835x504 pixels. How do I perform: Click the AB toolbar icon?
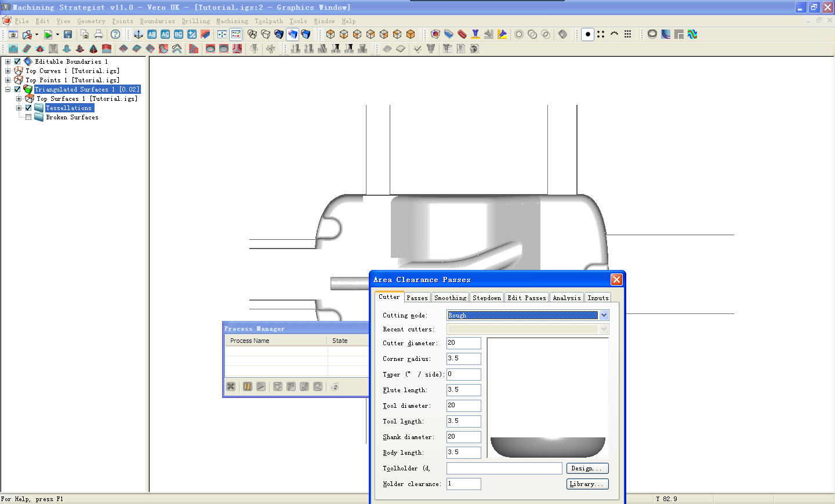tap(152, 35)
